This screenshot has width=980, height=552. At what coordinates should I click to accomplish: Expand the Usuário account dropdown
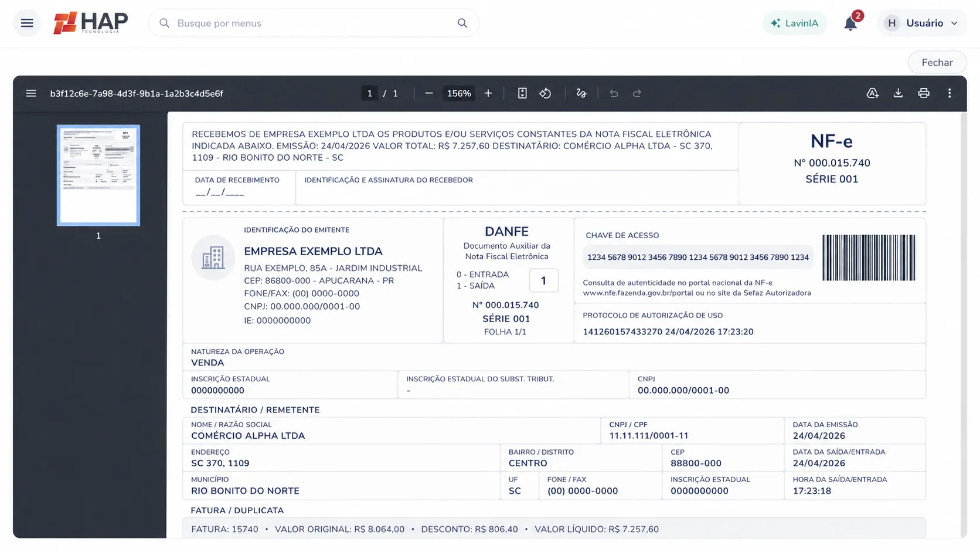(x=922, y=23)
